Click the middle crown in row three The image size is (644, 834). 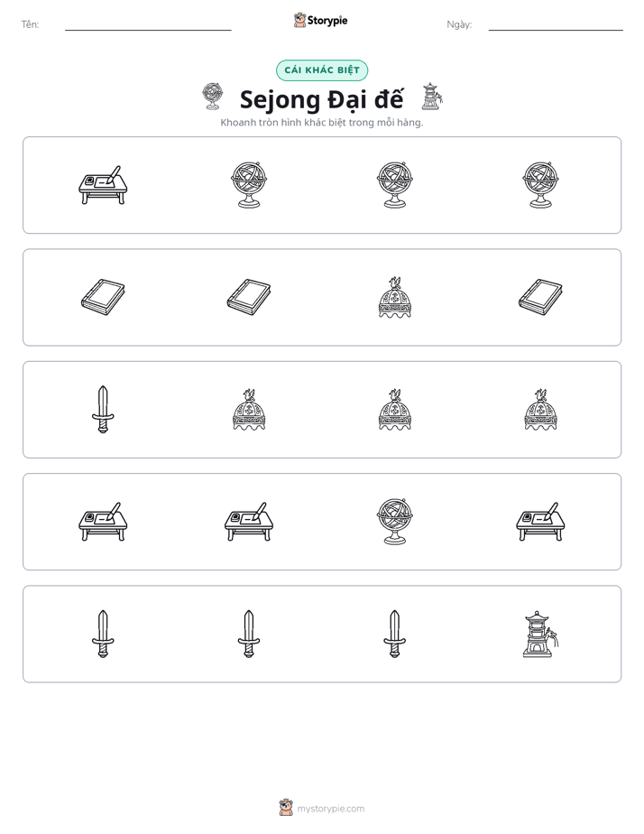[395, 410]
